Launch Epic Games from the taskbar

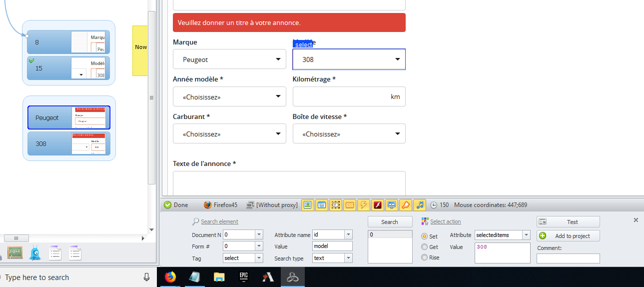coord(244,277)
